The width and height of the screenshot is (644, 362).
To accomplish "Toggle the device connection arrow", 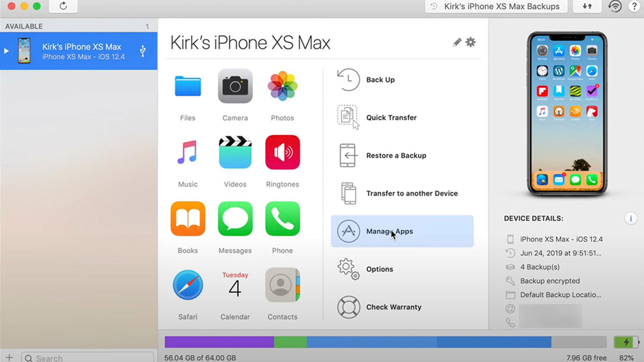I will coord(6,50).
